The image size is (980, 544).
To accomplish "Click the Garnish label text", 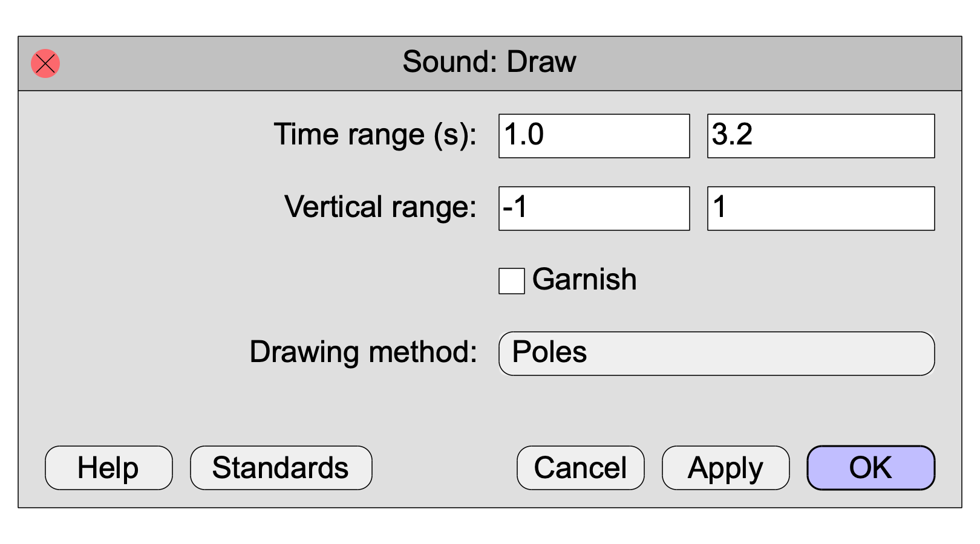I will pyautogui.click(x=584, y=280).
